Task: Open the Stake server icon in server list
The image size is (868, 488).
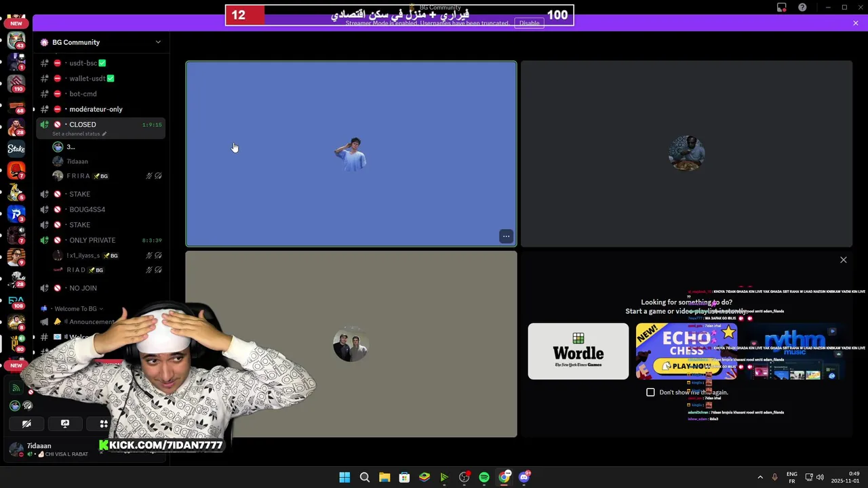Action: pyautogui.click(x=16, y=149)
